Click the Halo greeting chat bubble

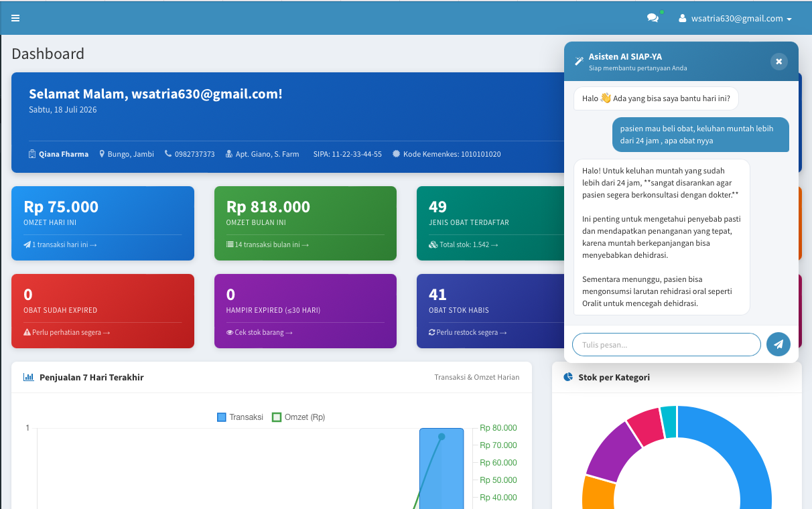656,98
